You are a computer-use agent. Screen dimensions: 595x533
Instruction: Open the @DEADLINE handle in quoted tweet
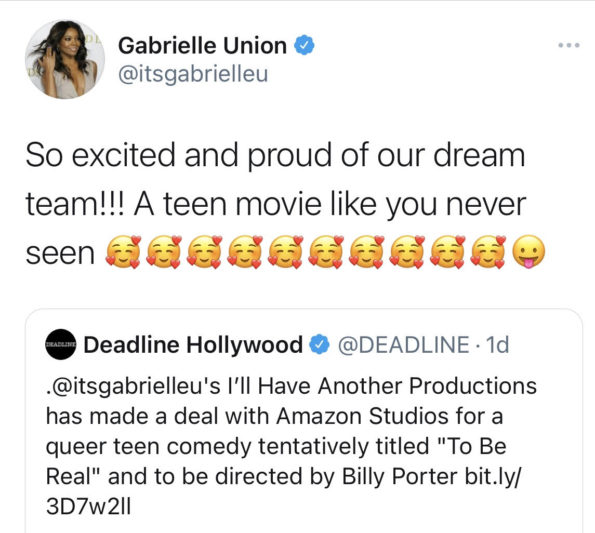tap(404, 344)
